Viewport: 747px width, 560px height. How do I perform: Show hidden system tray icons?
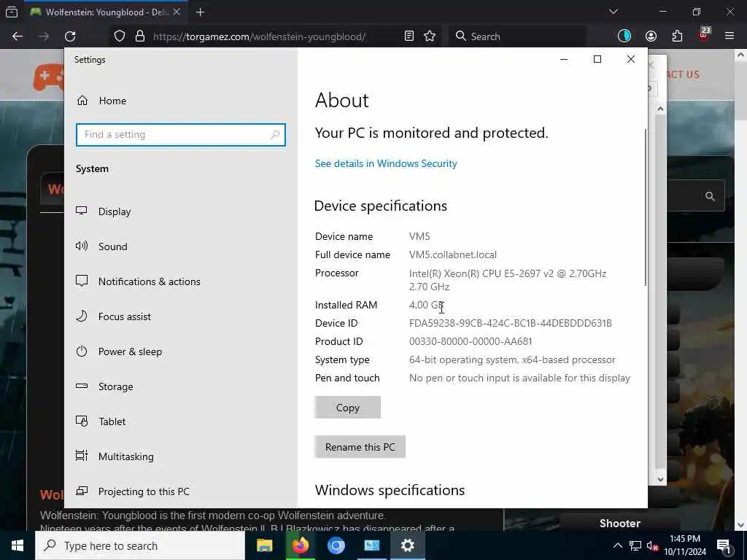pos(617,545)
